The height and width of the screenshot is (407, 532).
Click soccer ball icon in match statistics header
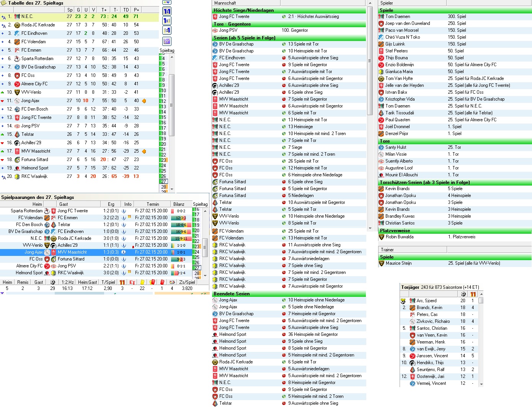(x=52, y=282)
